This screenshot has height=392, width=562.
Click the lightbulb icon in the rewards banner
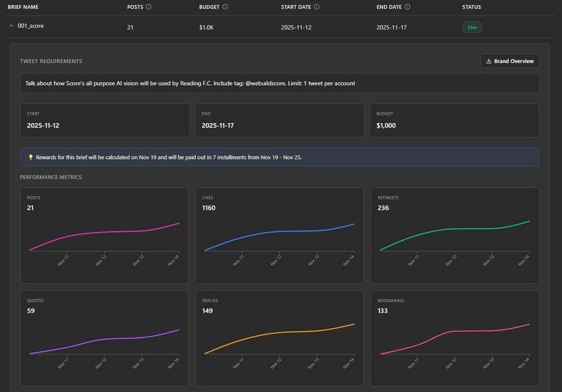point(31,157)
